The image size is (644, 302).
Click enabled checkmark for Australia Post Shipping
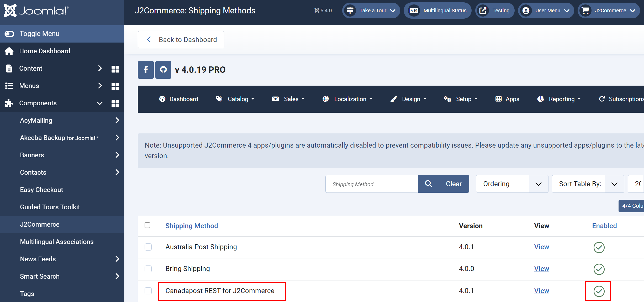click(x=599, y=247)
